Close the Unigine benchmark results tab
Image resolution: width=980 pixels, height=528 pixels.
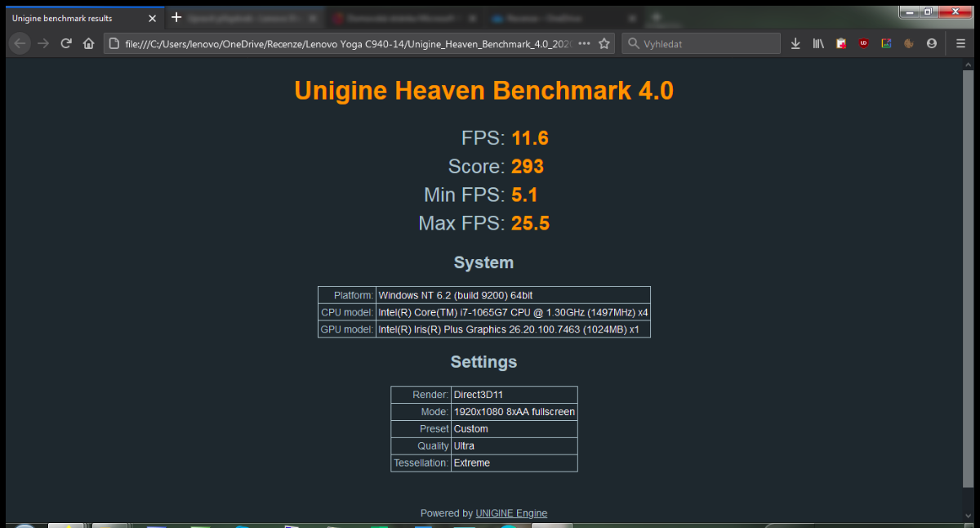[152, 18]
